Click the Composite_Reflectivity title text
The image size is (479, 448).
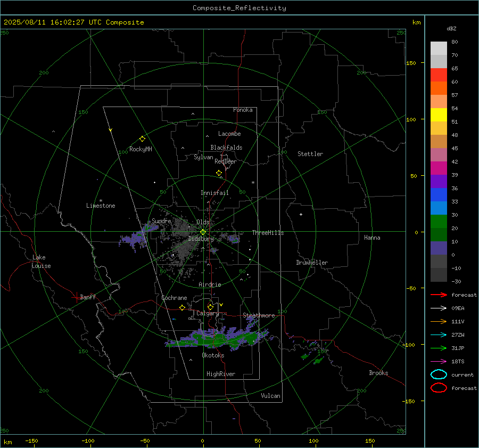tap(239, 8)
